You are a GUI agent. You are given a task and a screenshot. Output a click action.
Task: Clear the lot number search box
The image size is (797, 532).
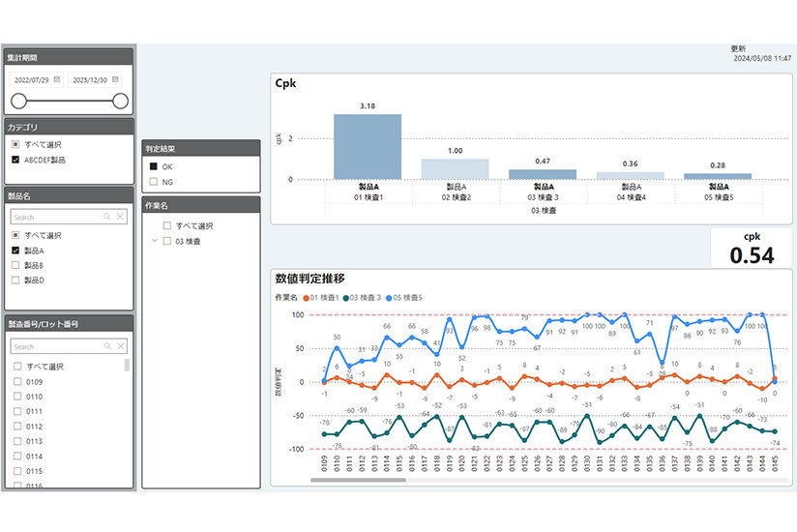[119, 346]
